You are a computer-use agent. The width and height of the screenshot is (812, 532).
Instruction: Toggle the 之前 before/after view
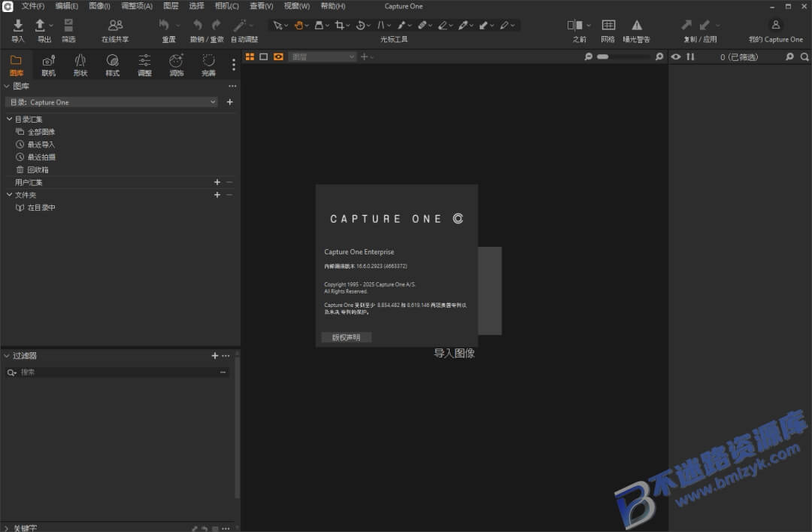[575, 25]
